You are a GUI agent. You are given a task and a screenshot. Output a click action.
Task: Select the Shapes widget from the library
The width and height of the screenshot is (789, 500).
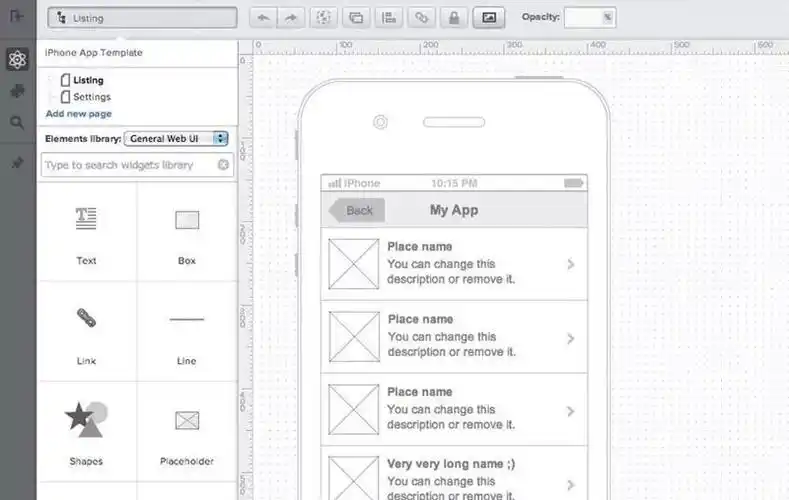86,432
